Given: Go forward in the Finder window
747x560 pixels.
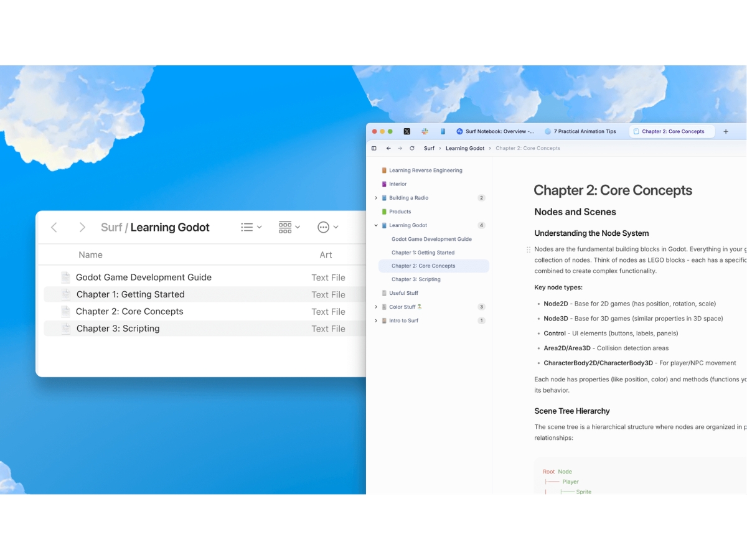Looking at the screenshot, I should coord(82,228).
